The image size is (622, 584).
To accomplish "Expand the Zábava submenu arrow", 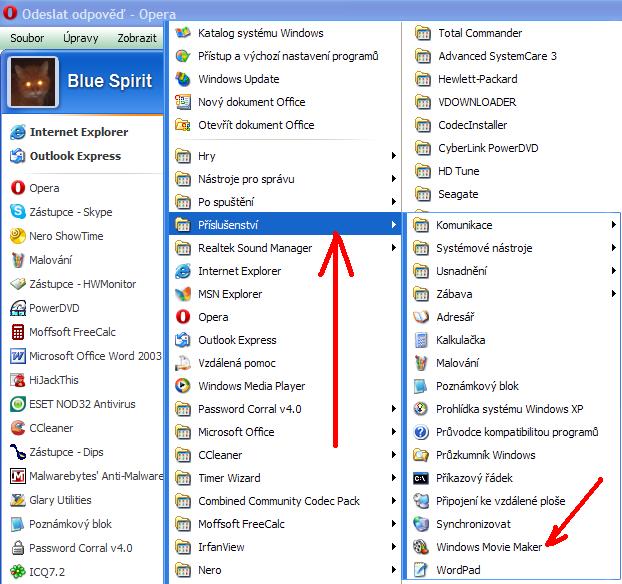I will click(614, 294).
